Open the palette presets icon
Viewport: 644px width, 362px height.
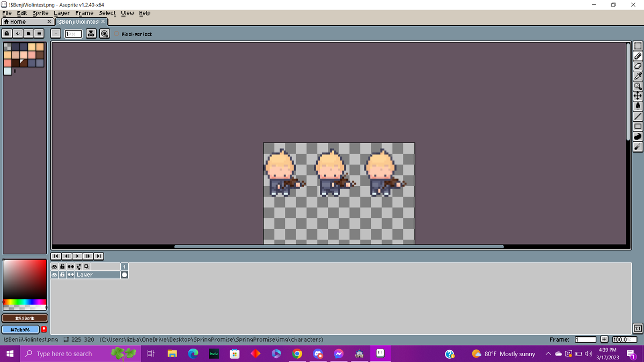pyautogui.click(x=28, y=34)
